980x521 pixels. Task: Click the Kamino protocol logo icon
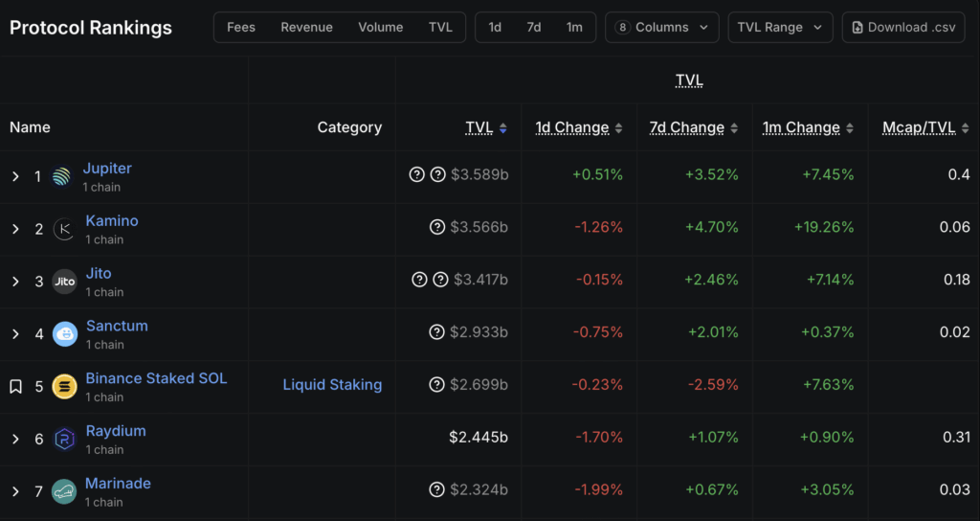pyautogui.click(x=64, y=229)
